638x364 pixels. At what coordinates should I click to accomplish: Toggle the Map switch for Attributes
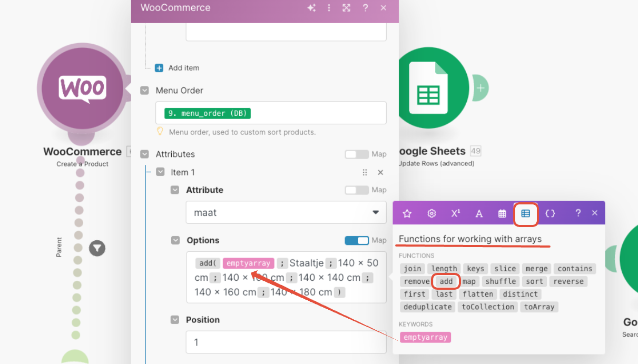pyautogui.click(x=357, y=154)
